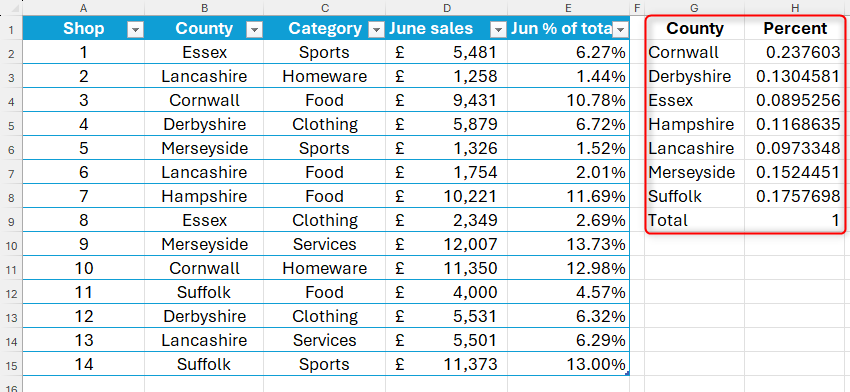
Task: Select column A header
Action: pyautogui.click(x=83, y=8)
